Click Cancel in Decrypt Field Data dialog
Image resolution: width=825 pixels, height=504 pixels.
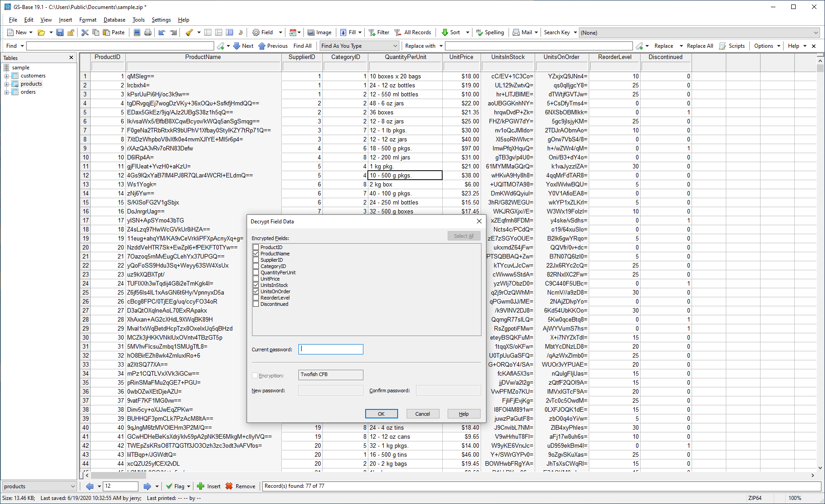point(422,414)
